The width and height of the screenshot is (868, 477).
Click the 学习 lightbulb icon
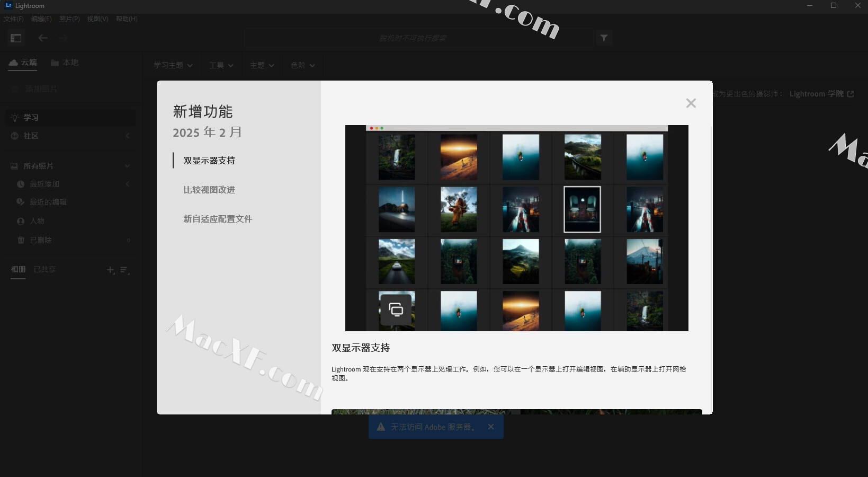15,118
